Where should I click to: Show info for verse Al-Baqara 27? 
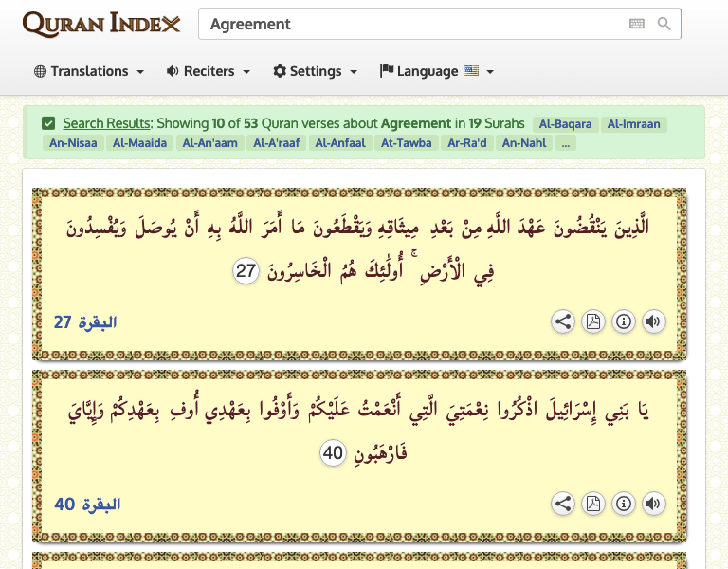(x=623, y=321)
